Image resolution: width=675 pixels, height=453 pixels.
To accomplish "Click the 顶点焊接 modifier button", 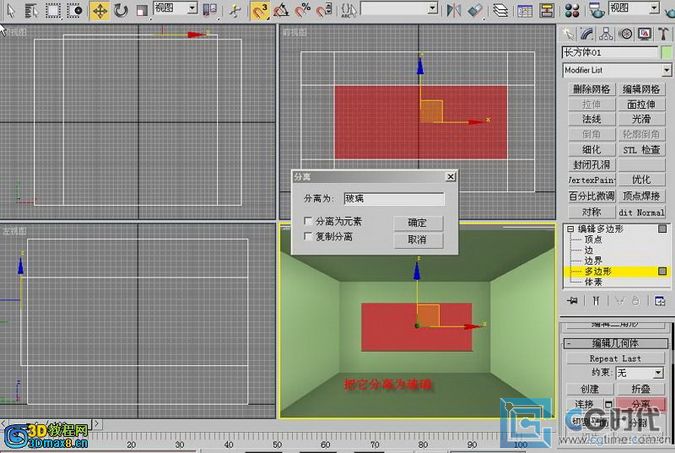I will coord(641,196).
